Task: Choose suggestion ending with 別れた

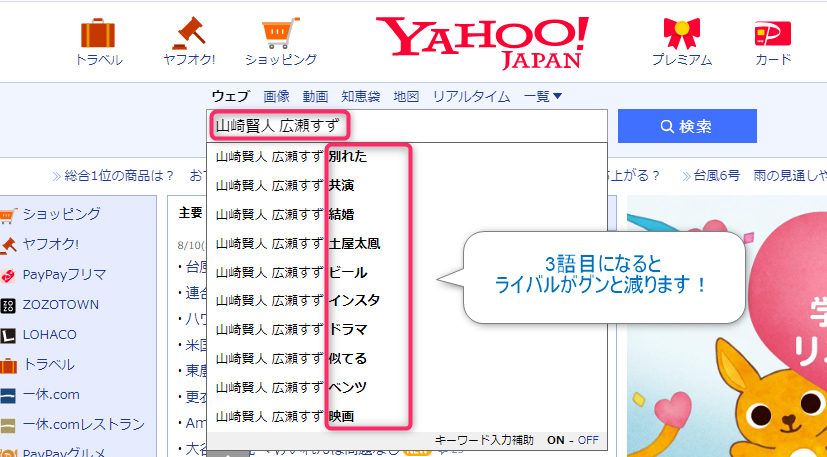Action: tap(292, 156)
